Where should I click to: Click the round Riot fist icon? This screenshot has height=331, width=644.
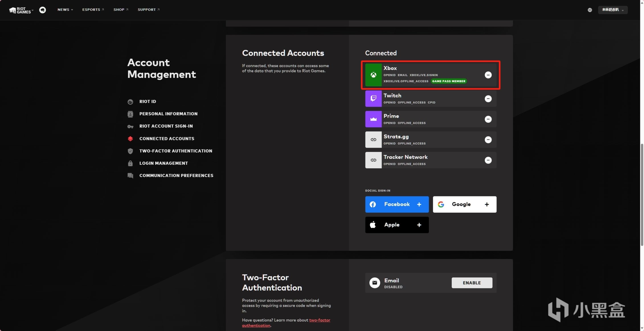coord(42,10)
